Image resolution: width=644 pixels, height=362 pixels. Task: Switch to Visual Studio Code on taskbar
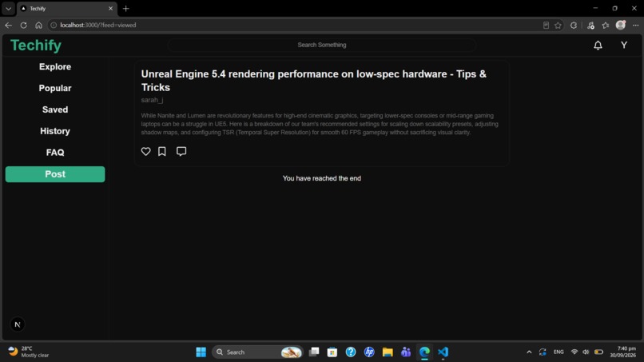(443, 352)
